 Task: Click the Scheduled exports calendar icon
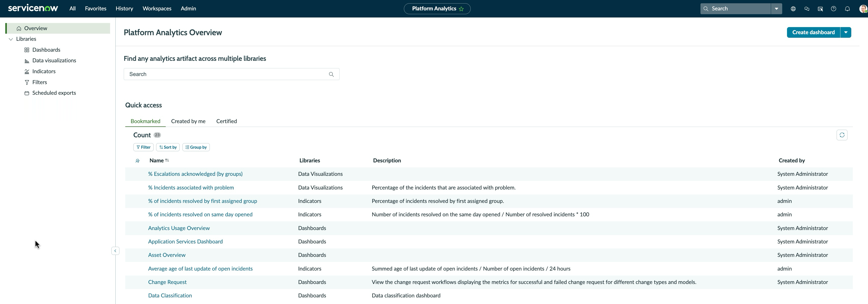coord(27,93)
